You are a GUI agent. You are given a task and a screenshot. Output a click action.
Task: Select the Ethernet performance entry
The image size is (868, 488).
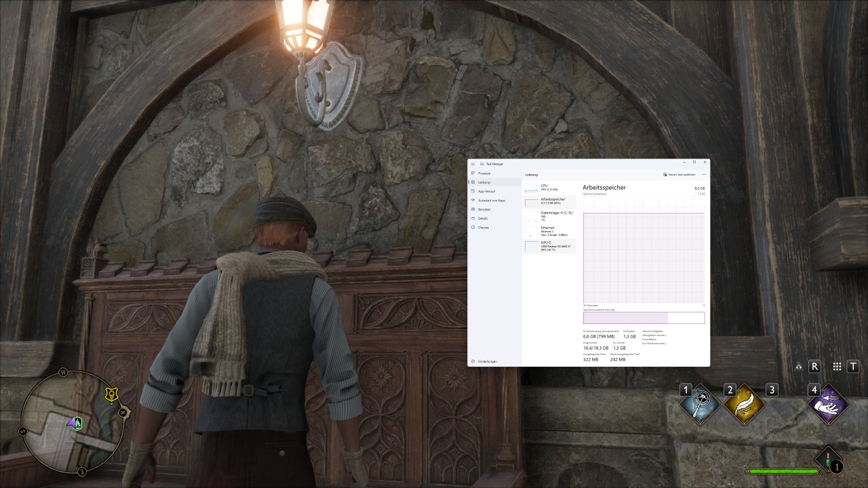tap(550, 231)
